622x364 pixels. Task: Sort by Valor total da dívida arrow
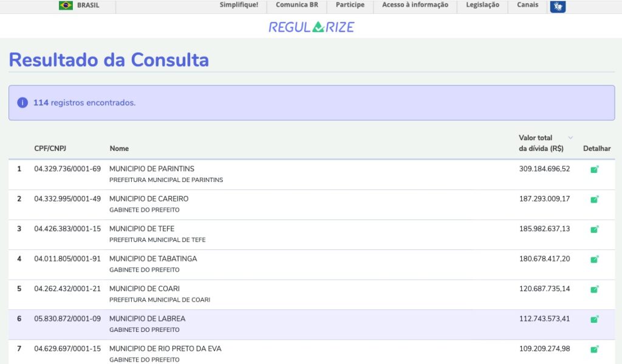pos(570,138)
